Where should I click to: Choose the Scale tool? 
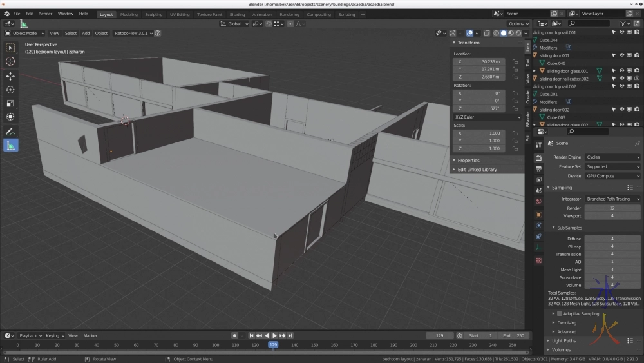[10, 103]
